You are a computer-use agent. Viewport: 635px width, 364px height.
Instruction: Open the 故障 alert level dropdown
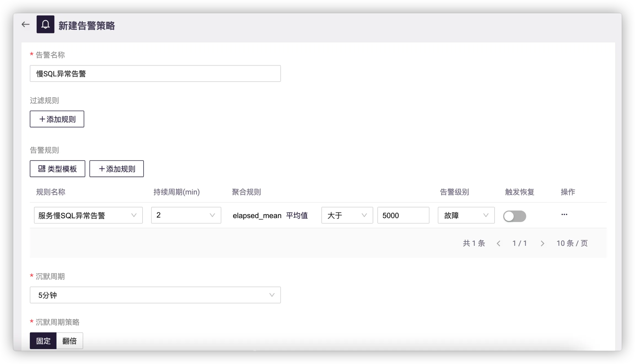466,215
